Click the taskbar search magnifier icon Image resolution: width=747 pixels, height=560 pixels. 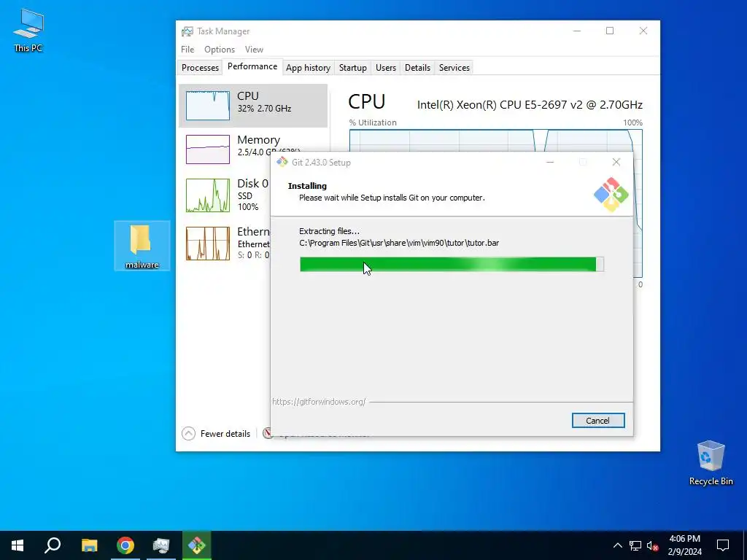tap(53, 545)
